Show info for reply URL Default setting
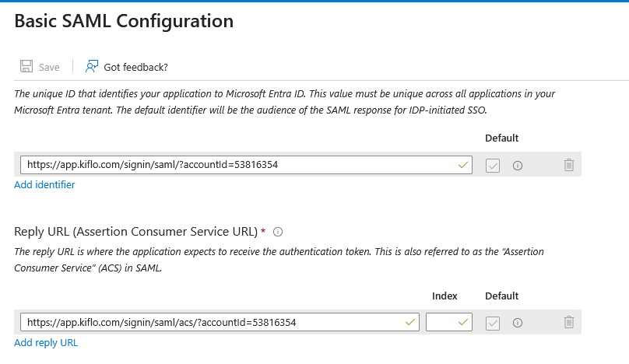 click(518, 323)
